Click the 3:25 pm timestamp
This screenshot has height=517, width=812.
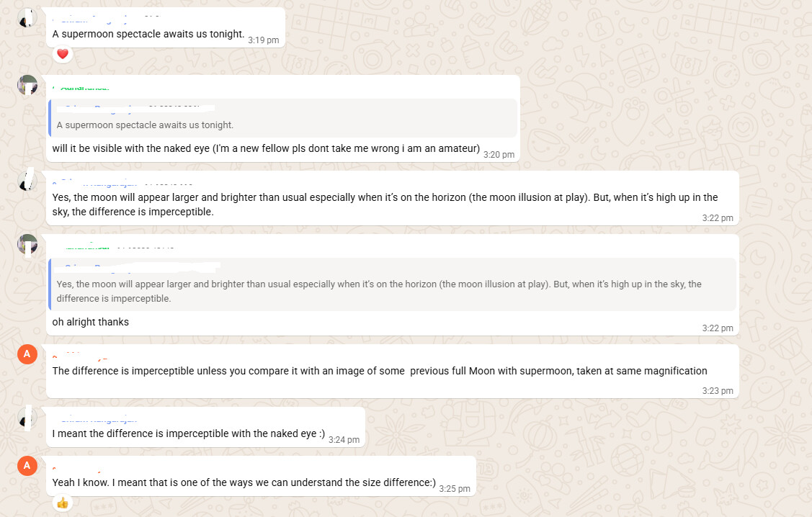[x=455, y=489]
